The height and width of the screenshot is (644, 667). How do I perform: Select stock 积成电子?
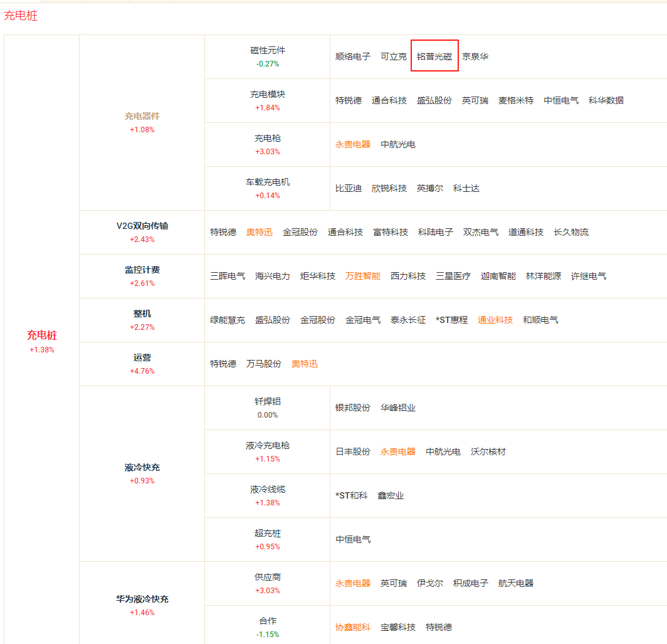pyautogui.click(x=470, y=583)
